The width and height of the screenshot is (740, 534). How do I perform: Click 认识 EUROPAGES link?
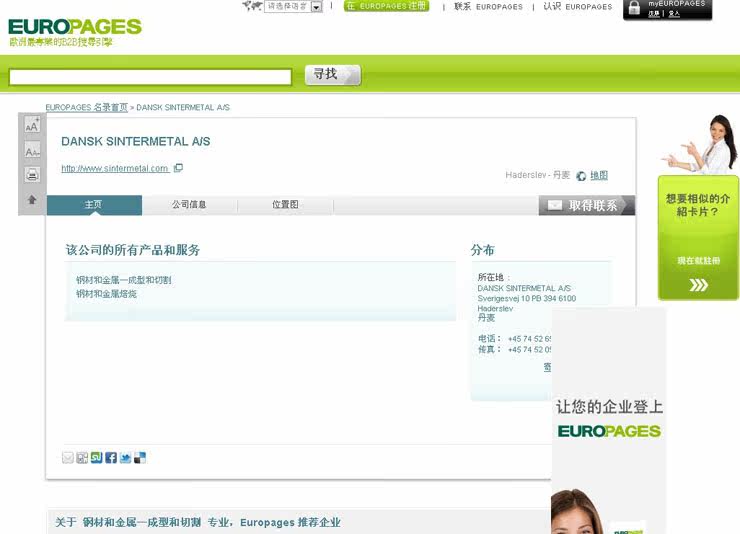[x=578, y=7]
